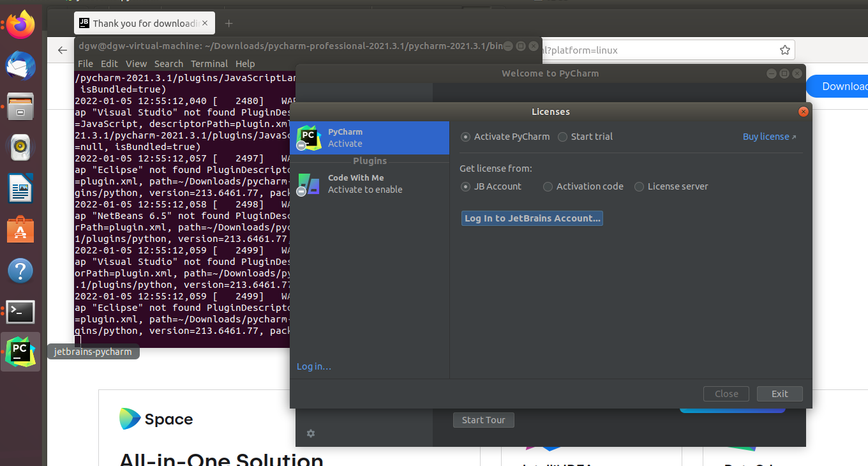
Task: Click the Log in... link
Action: 314,366
